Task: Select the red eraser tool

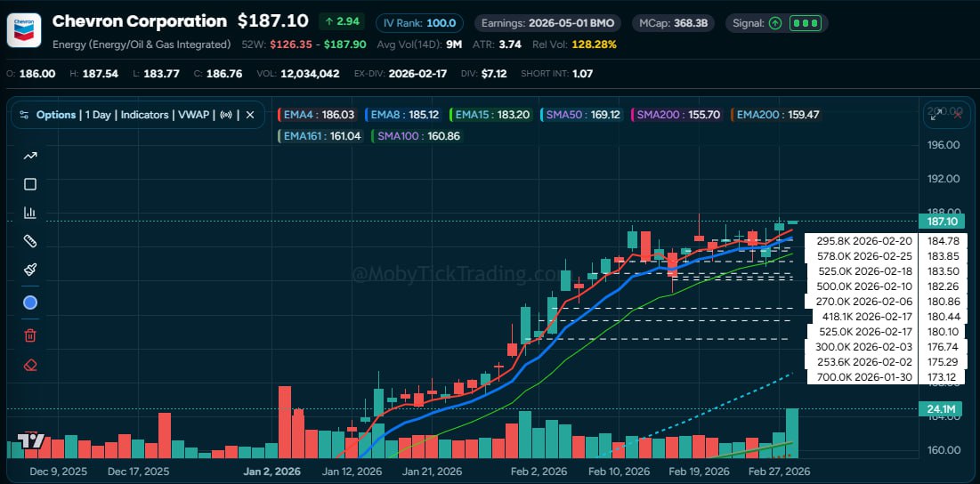Action: pos(30,365)
